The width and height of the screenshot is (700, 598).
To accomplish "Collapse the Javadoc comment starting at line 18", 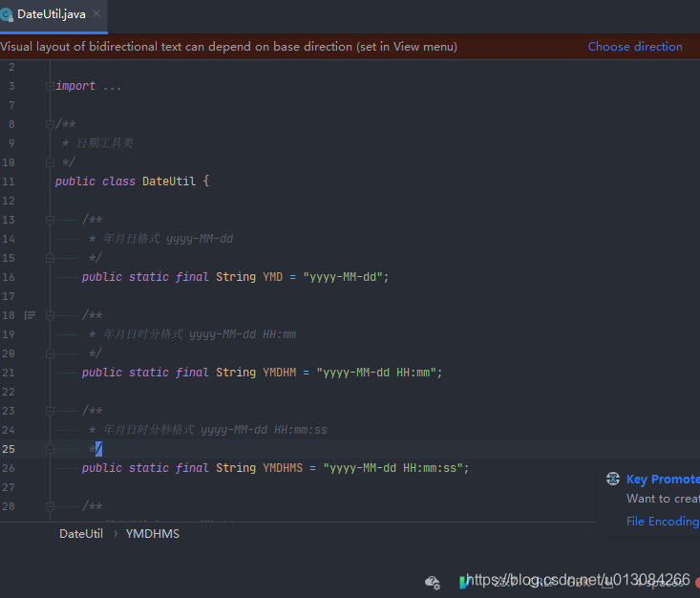I will click(50, 315).
